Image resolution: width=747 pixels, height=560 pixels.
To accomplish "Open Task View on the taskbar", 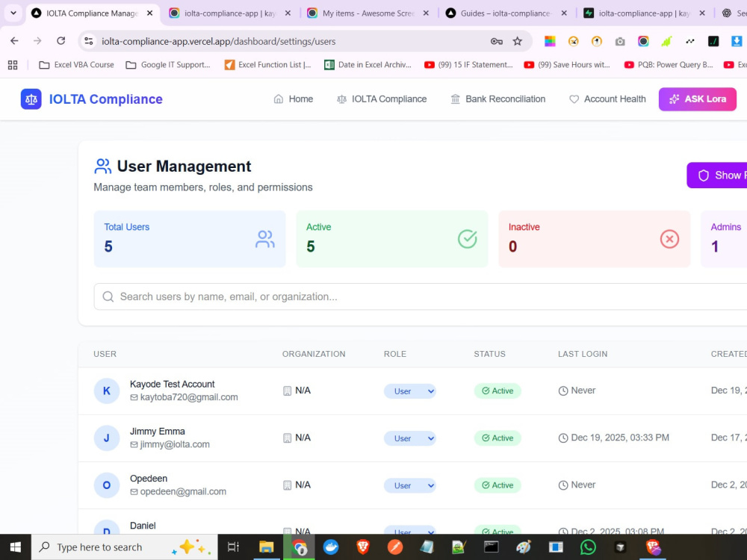I will point(233,547).
